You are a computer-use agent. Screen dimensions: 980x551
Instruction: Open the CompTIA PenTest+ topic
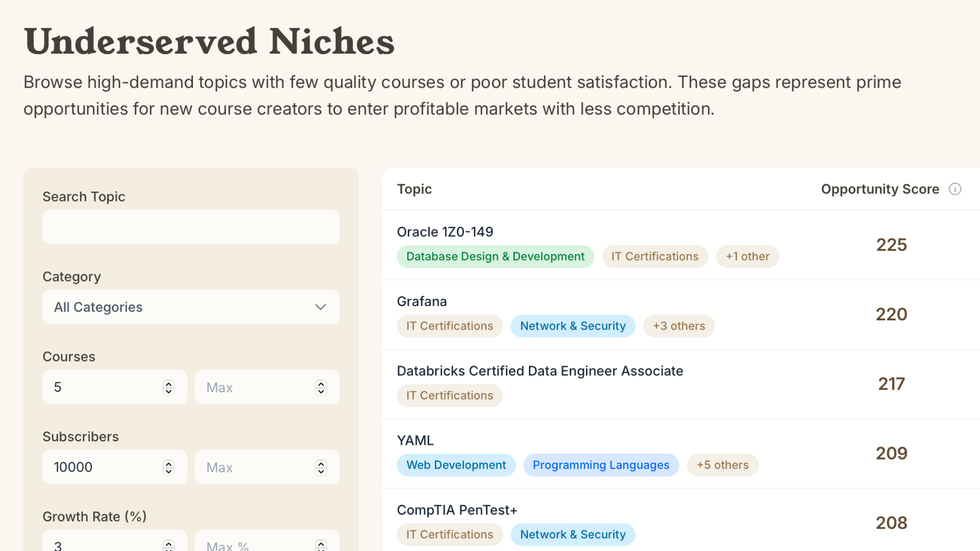(x=457, y=510)
